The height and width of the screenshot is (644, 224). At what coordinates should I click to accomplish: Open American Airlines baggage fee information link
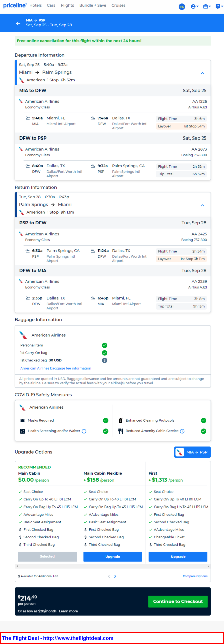pyautogui.click(x=55, y=368)
